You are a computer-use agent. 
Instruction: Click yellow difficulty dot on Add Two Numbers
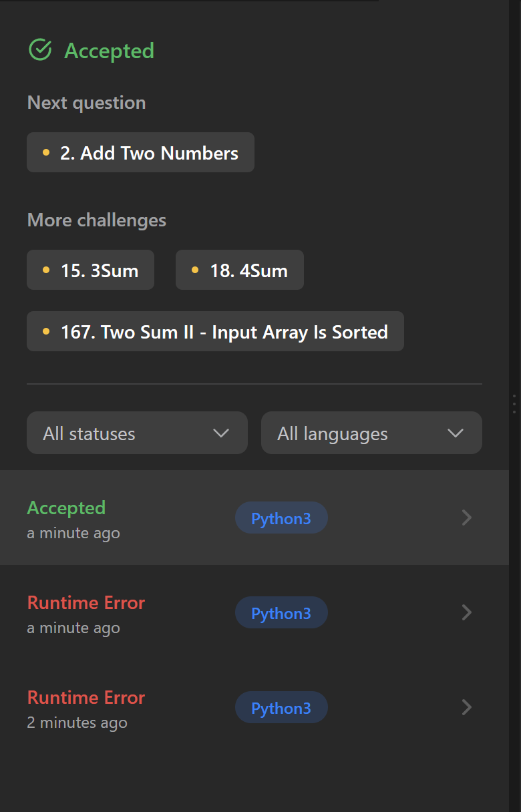(x=46, y=152)
